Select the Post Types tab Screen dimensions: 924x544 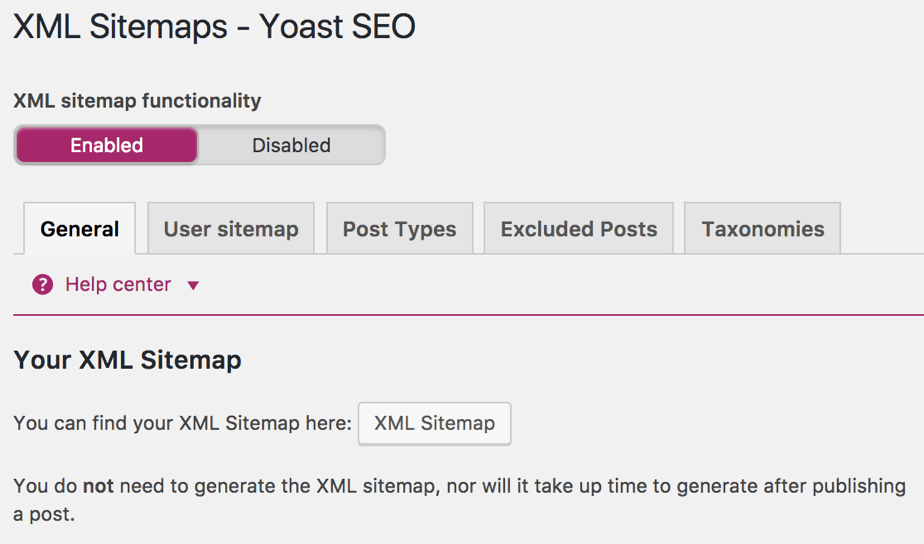pos(399,229)
